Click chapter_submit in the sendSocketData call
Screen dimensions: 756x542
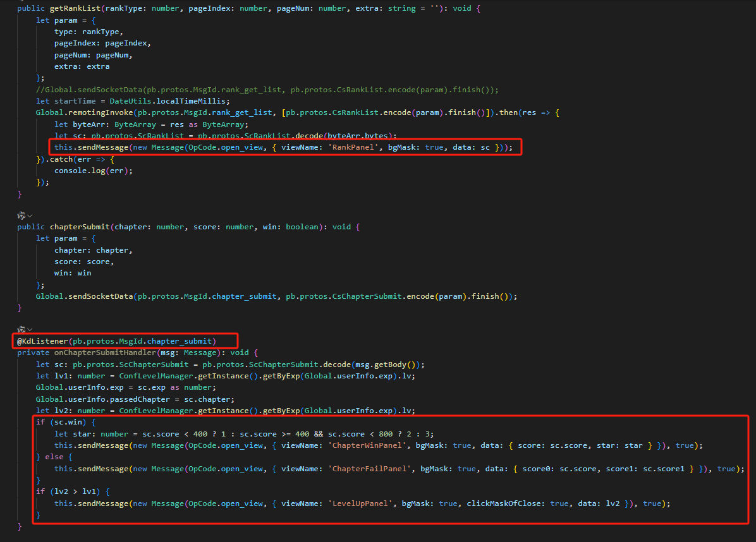tap(245, 296)
